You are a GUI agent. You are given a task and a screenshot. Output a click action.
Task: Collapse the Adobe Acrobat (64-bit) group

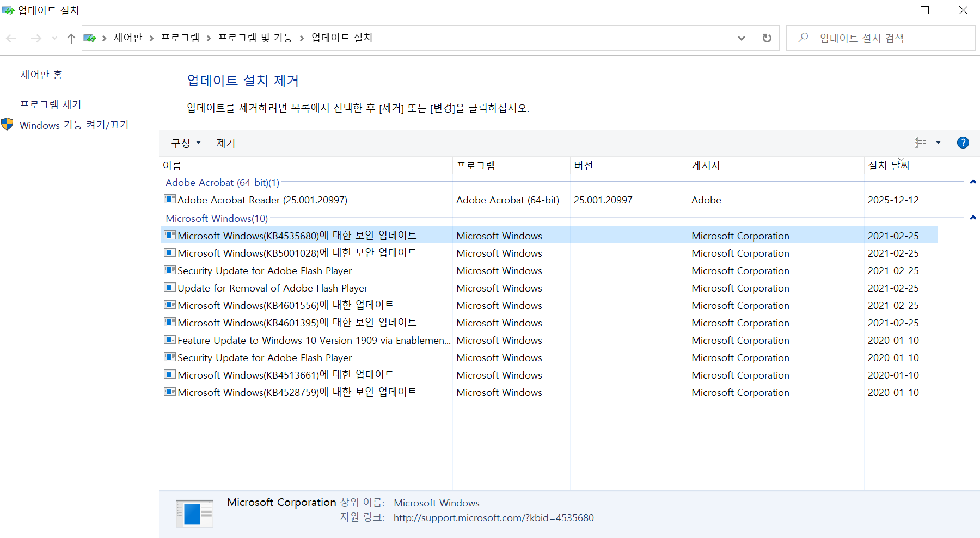tap(973, 182)
